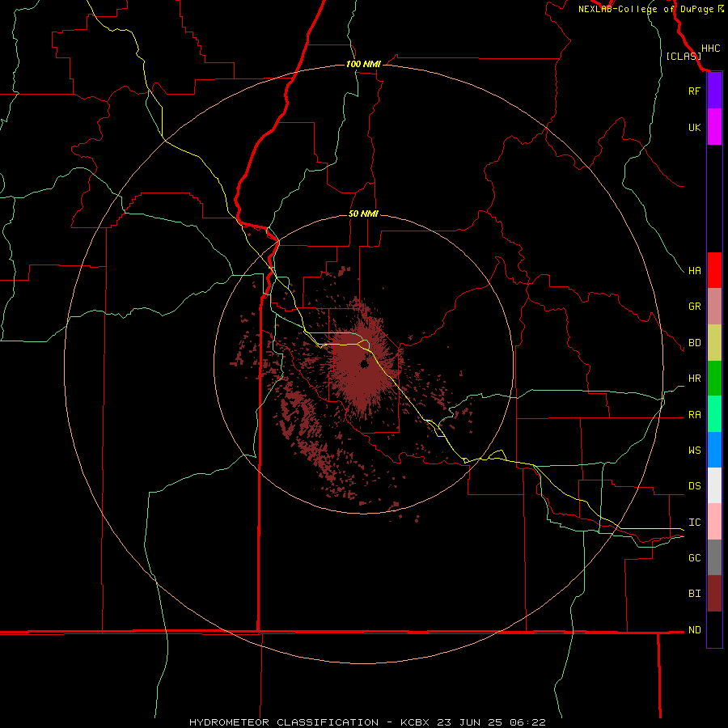Click the HA legend label
The image size is (728, 728).
click(694, 271)
